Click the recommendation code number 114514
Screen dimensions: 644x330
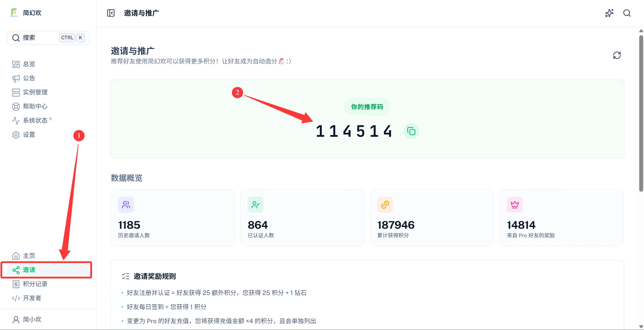354,131
